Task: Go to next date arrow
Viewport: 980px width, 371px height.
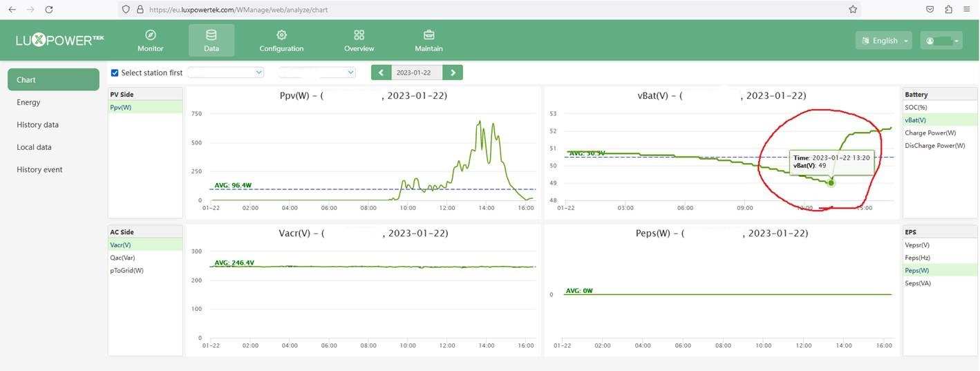Action: tap(453, 73)
